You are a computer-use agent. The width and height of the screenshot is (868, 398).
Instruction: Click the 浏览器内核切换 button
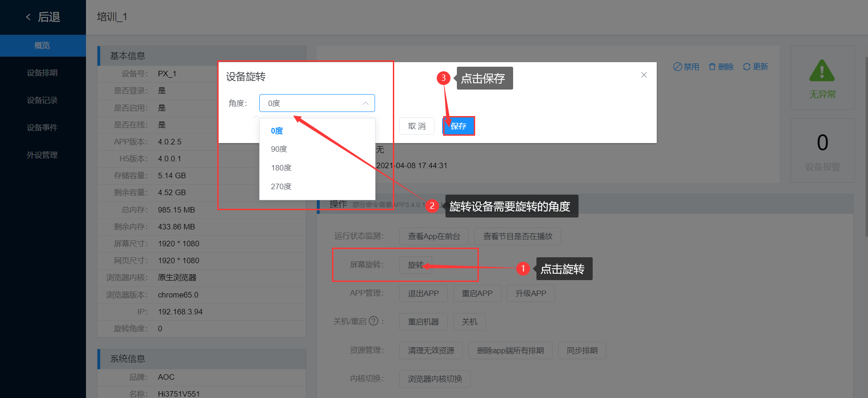[435, 379]
